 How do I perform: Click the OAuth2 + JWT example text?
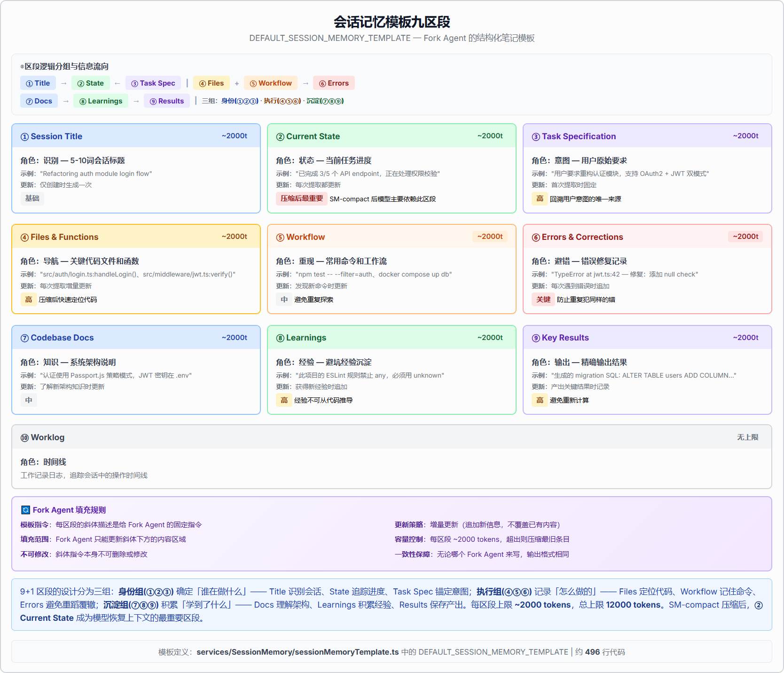(630, 174)
